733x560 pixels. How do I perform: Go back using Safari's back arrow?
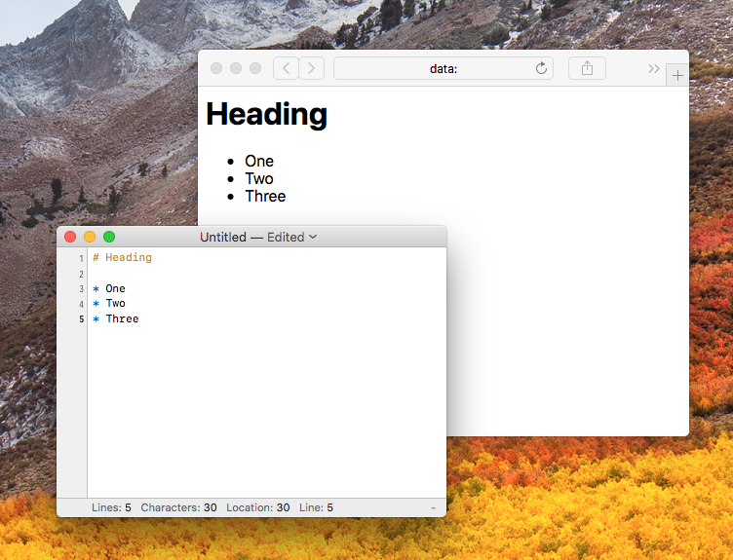click(x=287, y=68)
